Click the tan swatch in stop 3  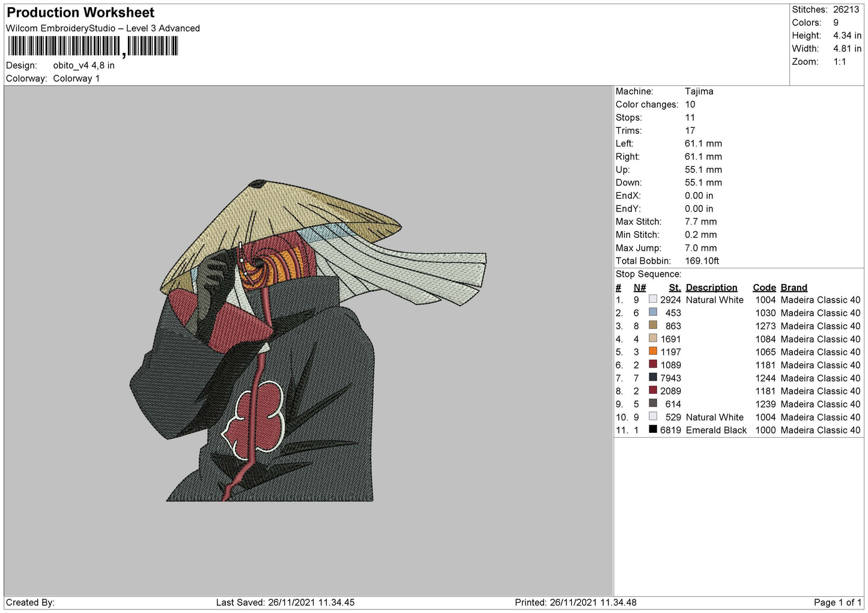coord(653,325)
